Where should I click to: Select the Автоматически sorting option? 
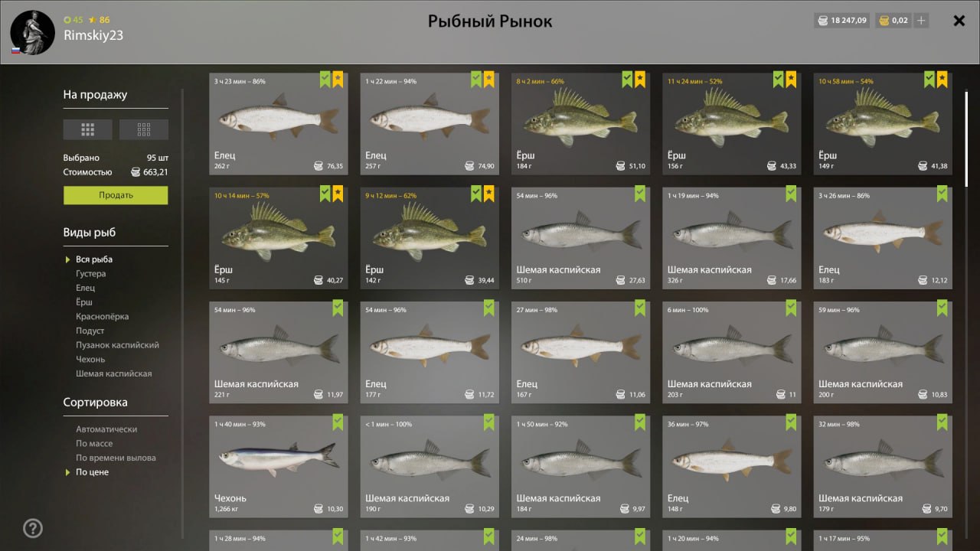106,429
